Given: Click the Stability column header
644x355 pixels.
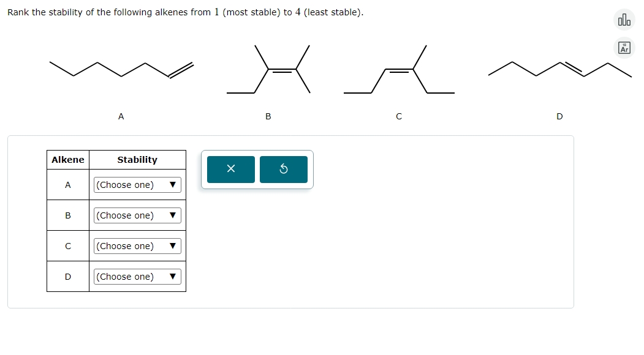Looking at the screenshot, I should (x=137, y=159).
